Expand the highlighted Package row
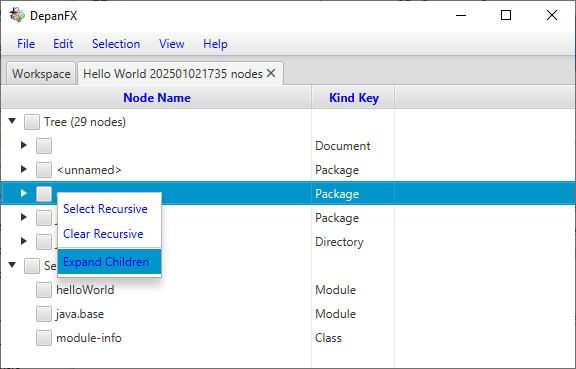Image resolution: width=576 pixels, height=369 pixels. tap(24, 193)
